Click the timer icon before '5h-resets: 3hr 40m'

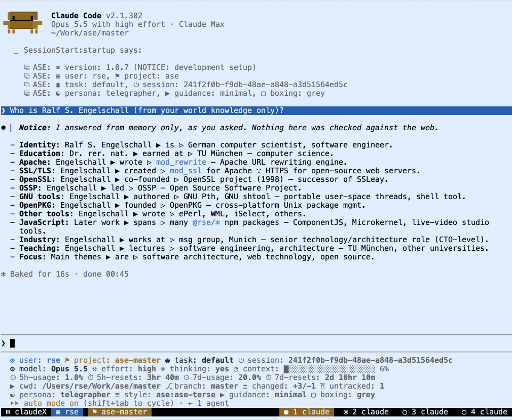(x=90, y=377)
